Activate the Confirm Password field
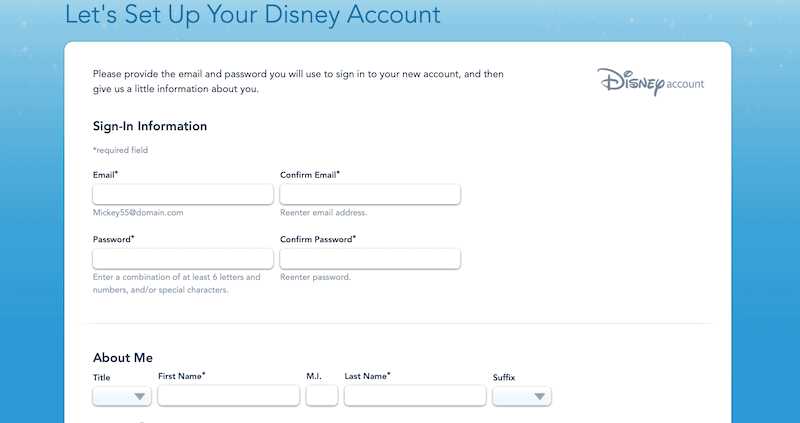The width and height of the screenshot is (800, 423). (370, 259)
